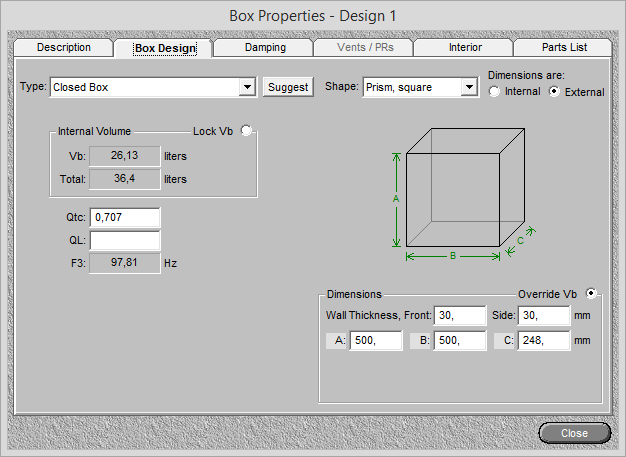Expand the Type dropdown arrow
The width and height of the screenshot is (626, 457).
click(247, 87)
